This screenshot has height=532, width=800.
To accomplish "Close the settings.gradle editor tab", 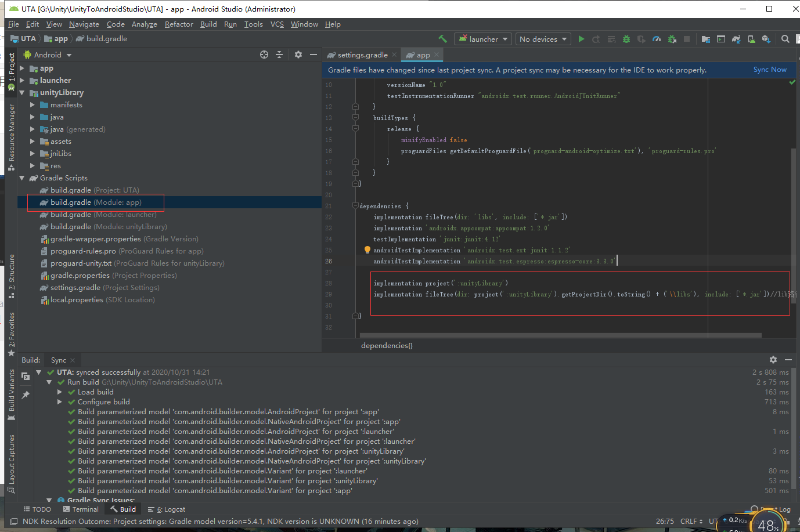I will click(x=394, y=55).
